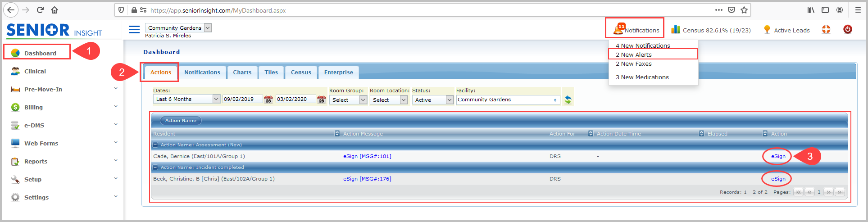Switch to the Charts tab

pyautogui.click(x=242, y=72)
